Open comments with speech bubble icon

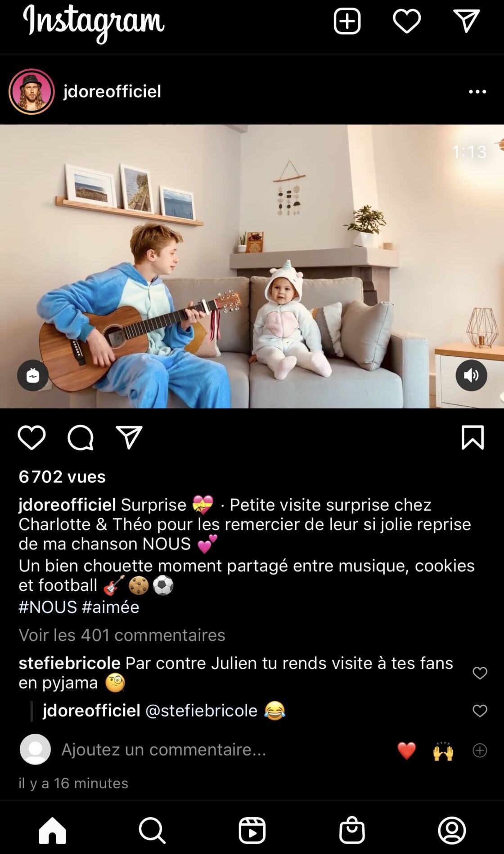[81, 437]
